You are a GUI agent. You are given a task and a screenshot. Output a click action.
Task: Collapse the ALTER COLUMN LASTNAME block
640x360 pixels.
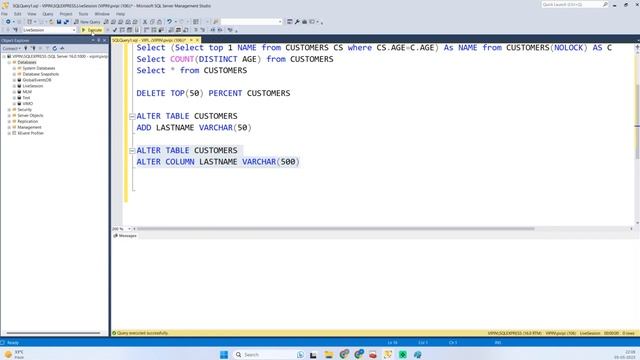[x=132, y=151]
